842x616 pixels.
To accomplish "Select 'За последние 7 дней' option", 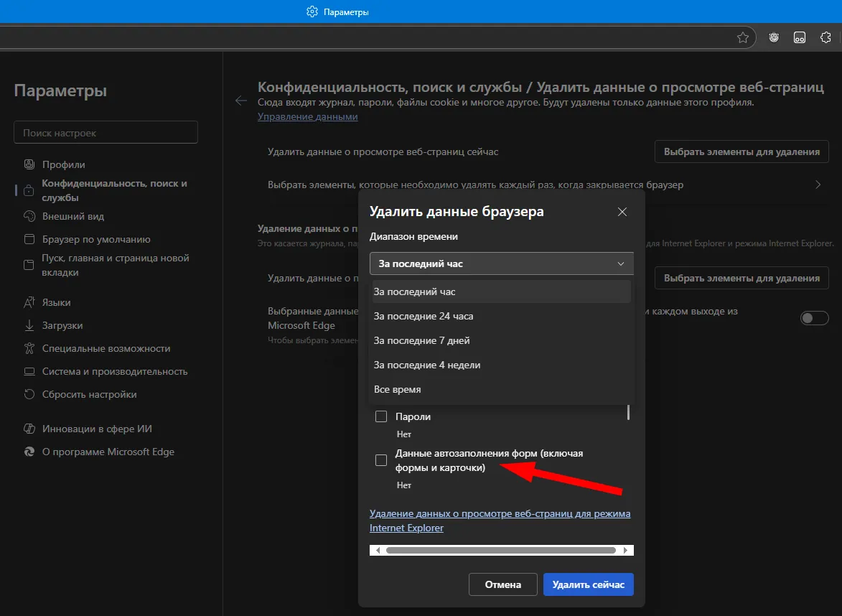I will (x=422, y=340).
